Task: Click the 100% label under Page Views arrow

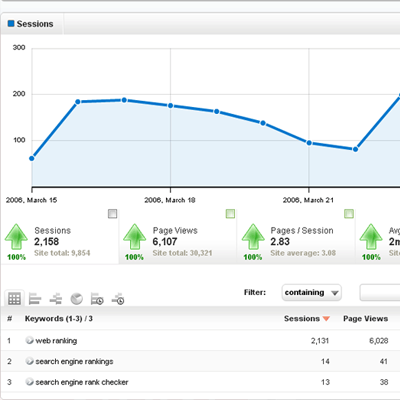Action: click(134, 257)
